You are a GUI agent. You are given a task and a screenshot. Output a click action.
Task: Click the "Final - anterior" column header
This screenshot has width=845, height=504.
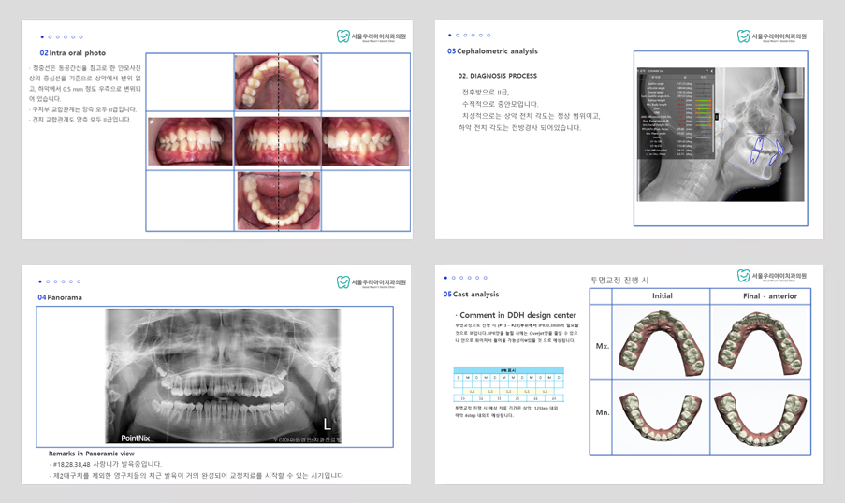759,295
